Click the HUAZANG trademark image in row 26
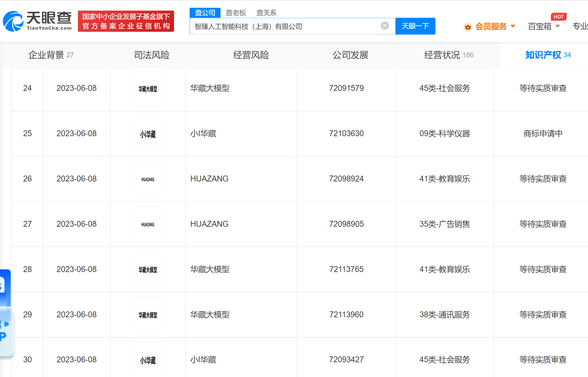The width and height of the screenshot is (588, 377). [148, 179]
